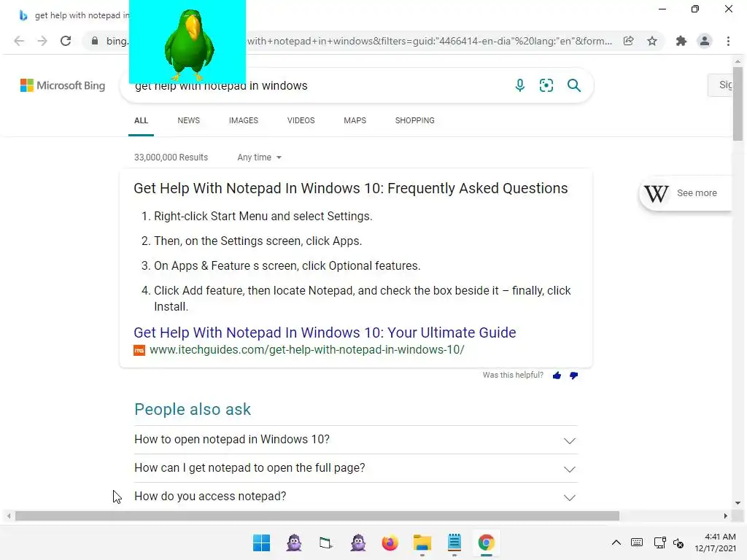Click the 33,000,000 Results text

pyautogui.click(x=171, y=157)
